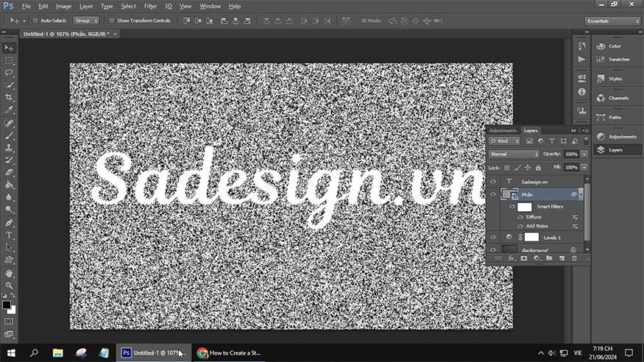The image size is (644, 362).
Task: Toggle Smart Filters visibility eye
Action: [512, 207]
